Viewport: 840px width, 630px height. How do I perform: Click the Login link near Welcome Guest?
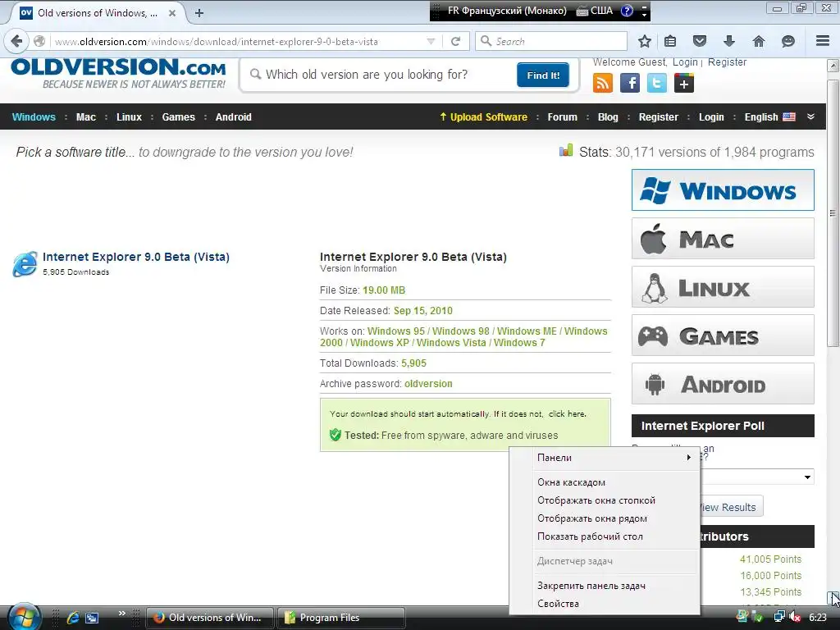pyautogui.click(x=685, y=62)
